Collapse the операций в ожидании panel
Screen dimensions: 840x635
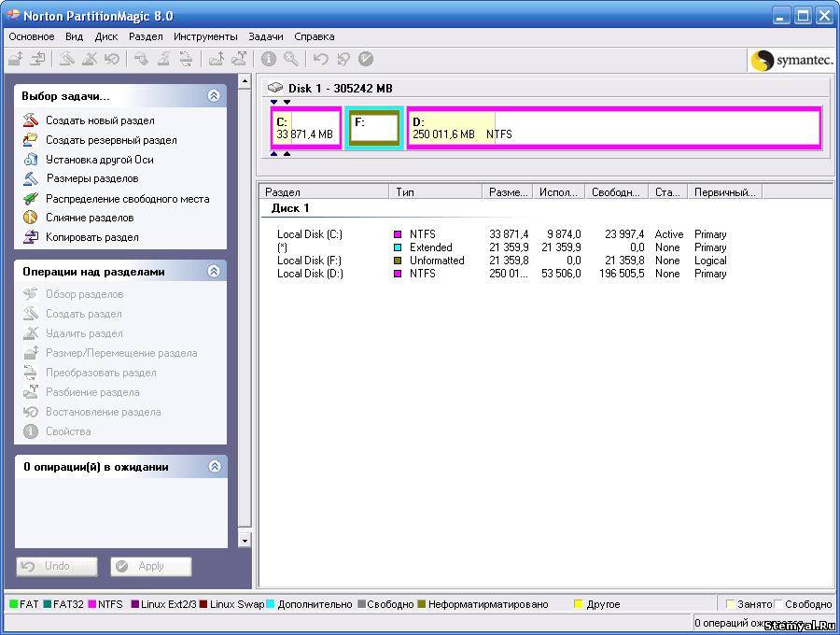pos(215,466)
